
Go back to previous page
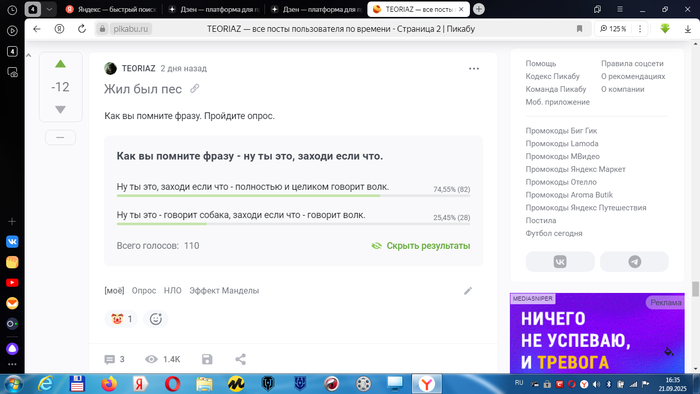37,29
